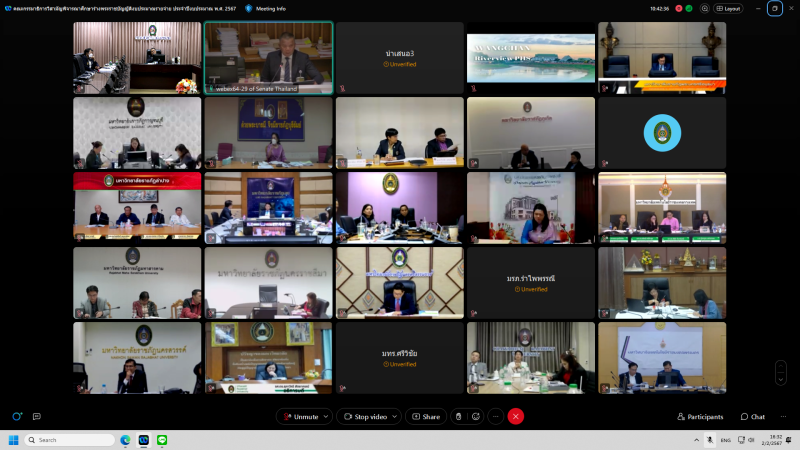Open video options arrow beside Stop video

[x=395, y=416]
